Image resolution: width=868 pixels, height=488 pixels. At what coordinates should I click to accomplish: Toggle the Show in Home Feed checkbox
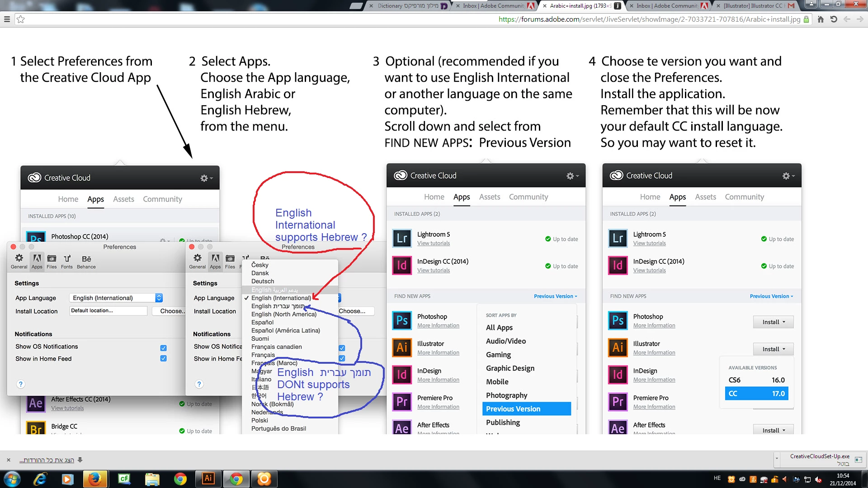point(163,359)
